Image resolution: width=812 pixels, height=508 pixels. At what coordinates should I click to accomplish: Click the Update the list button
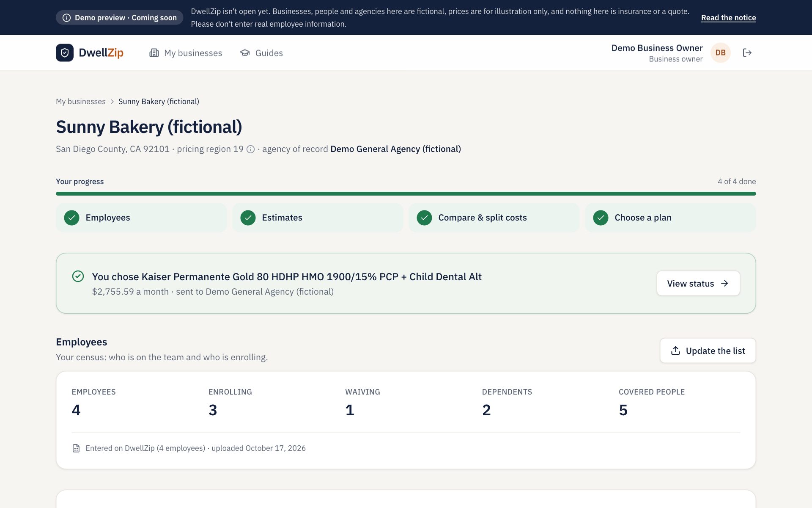(x=708, y=351)
